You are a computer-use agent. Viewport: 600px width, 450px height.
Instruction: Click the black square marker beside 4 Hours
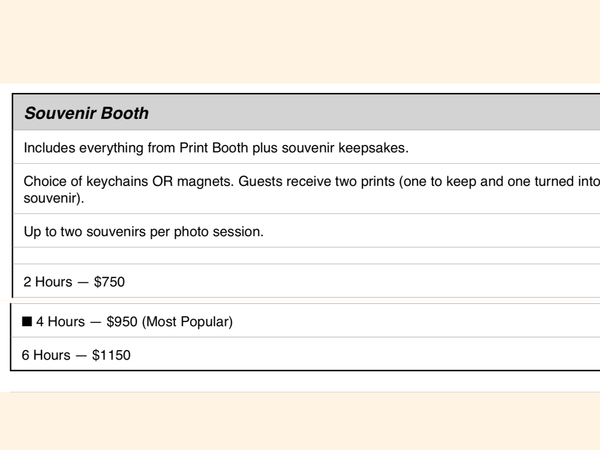click(27, 321)
